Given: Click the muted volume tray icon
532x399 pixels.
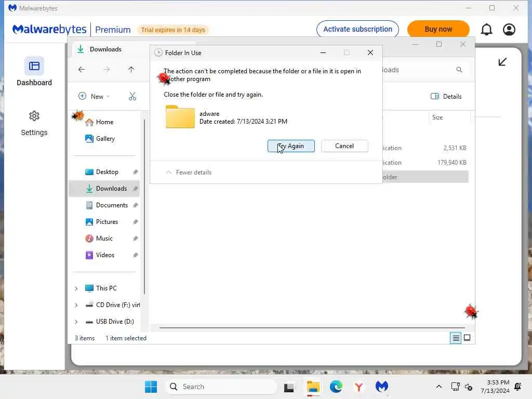Looking at the screenshot, I should click(x=469, y=387).
